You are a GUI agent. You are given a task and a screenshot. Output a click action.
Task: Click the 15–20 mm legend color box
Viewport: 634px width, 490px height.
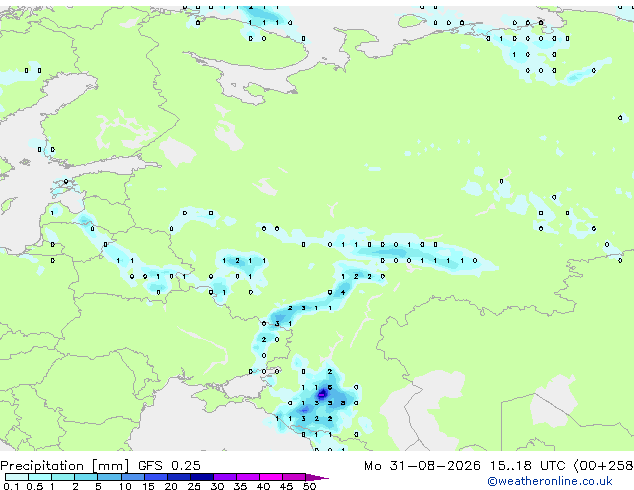156,477
